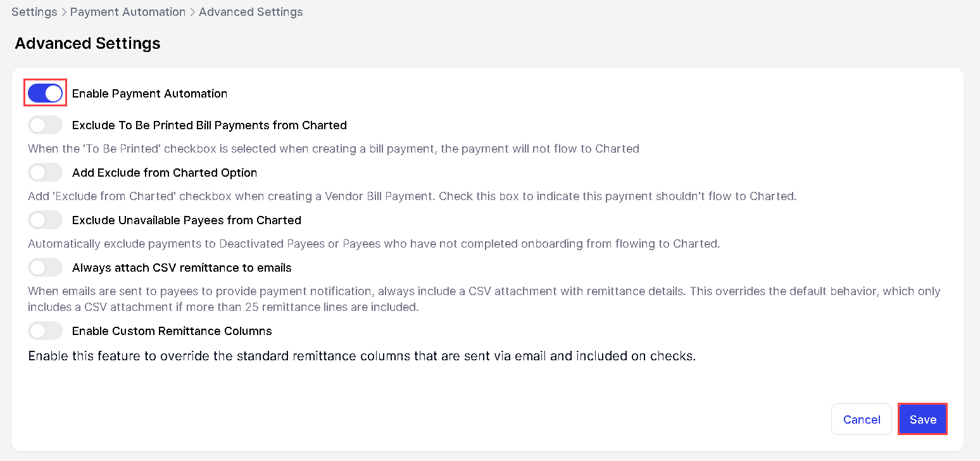
Task: Activate the Custom Remittance Columns toggle switch
Action: click(45, 331)
